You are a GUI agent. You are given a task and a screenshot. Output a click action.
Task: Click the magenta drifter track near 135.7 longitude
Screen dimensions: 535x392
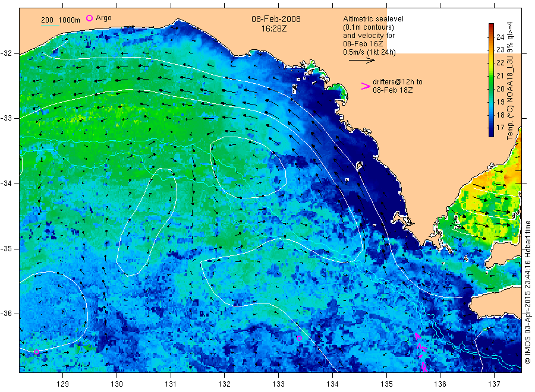point(421,352)
